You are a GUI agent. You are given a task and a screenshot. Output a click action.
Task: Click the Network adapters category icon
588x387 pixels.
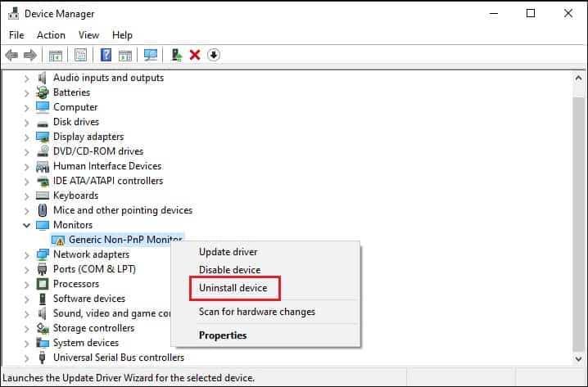point(43,254)
